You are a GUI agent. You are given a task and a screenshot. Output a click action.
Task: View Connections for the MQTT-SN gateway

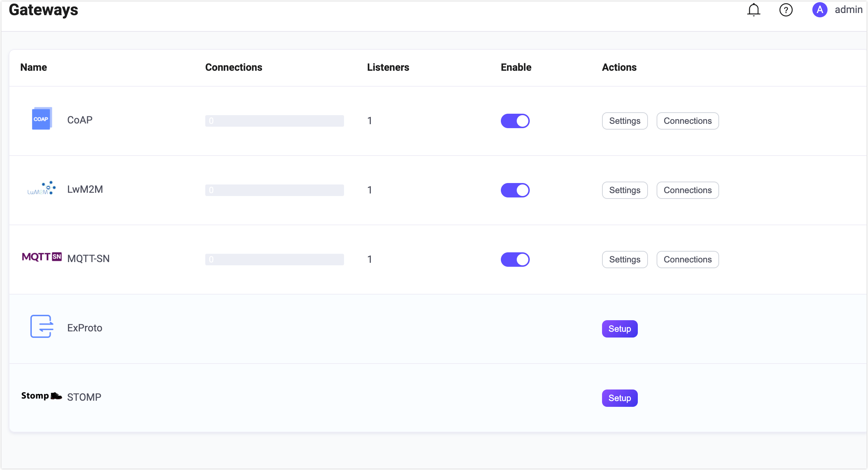coord(687,260)
